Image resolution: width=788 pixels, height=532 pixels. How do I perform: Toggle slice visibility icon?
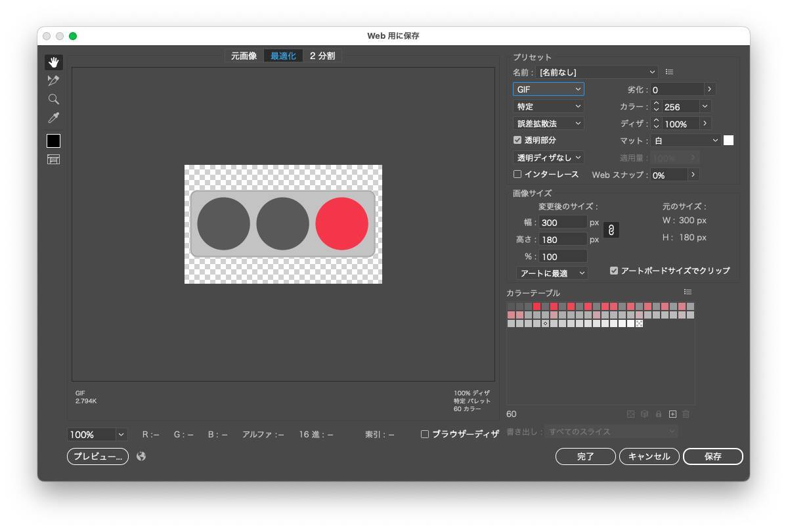(54, 160)
